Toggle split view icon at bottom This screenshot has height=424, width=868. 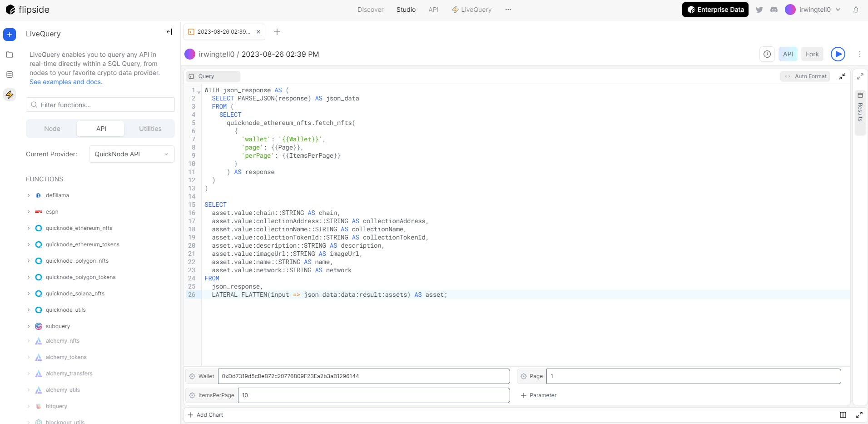[843, 415]
